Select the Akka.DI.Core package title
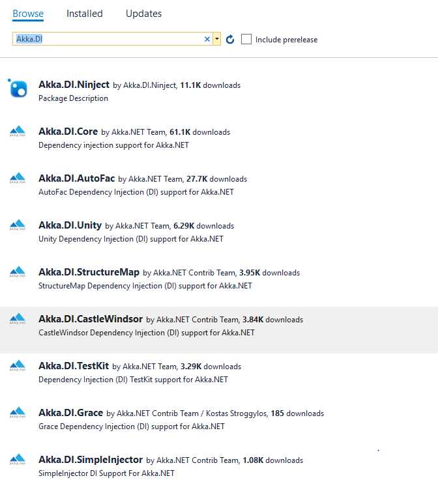Screen dimensions: 438x504 tap(68, 132)
